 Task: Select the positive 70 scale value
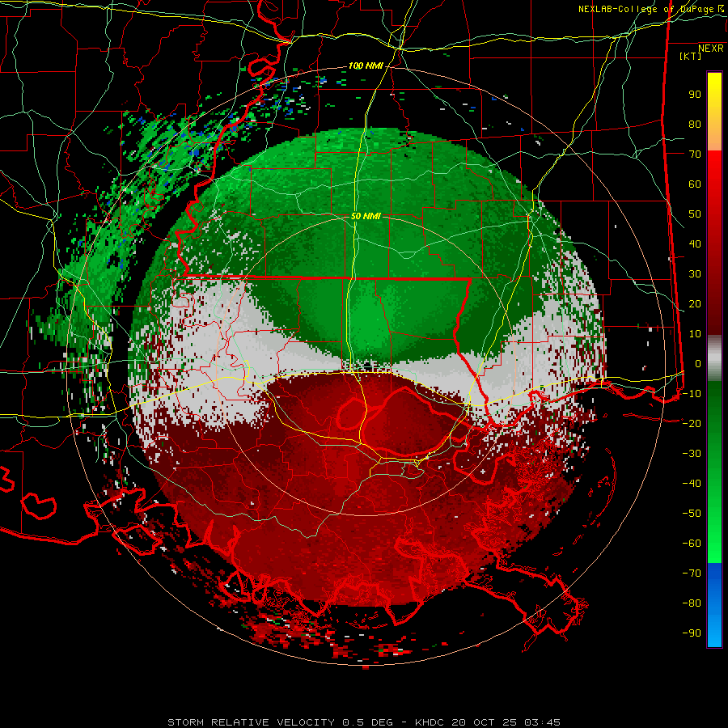pos(695,154)
